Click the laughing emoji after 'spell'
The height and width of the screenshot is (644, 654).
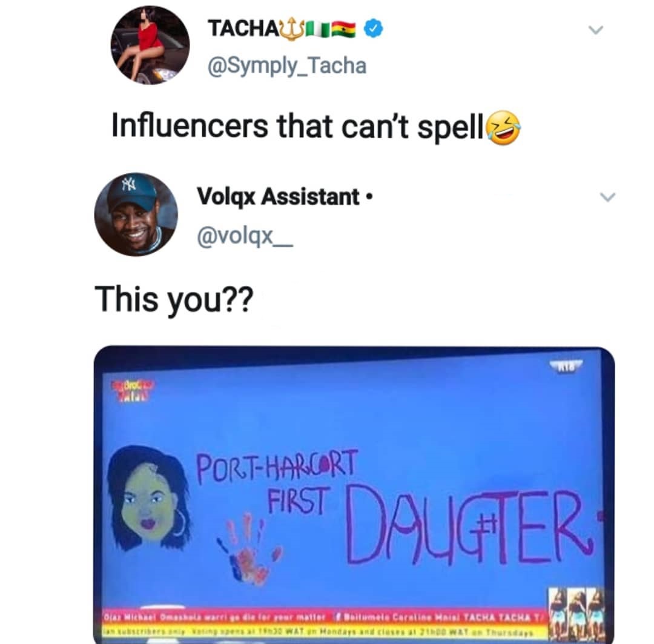pyautogui.click(x=504, y=128)
